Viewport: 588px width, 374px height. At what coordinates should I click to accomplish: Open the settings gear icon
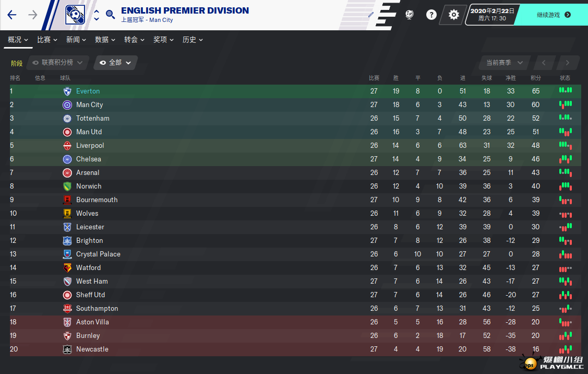click(x=454, y=15)
